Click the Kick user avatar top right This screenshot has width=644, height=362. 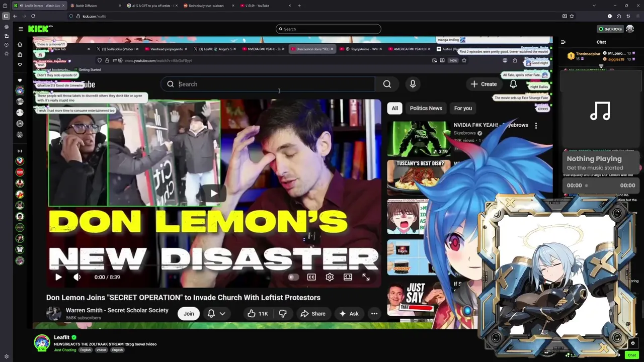coord(630,29)
